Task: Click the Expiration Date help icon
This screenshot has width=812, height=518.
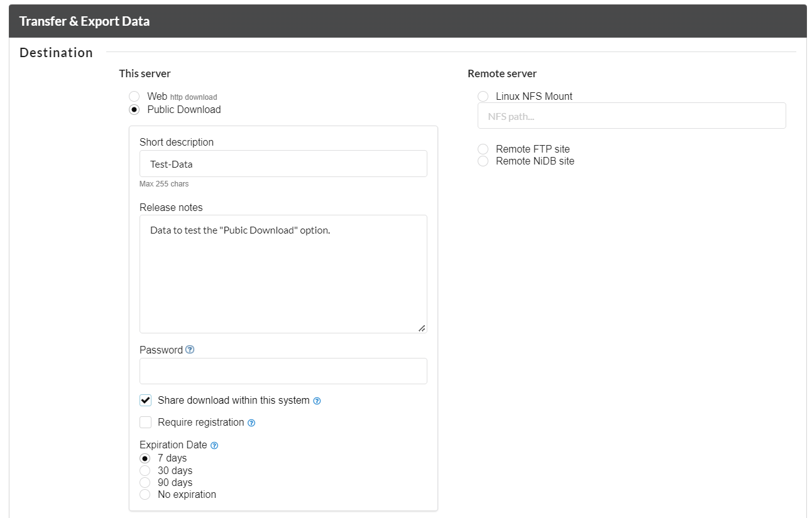Action: (x=214, y=445)
